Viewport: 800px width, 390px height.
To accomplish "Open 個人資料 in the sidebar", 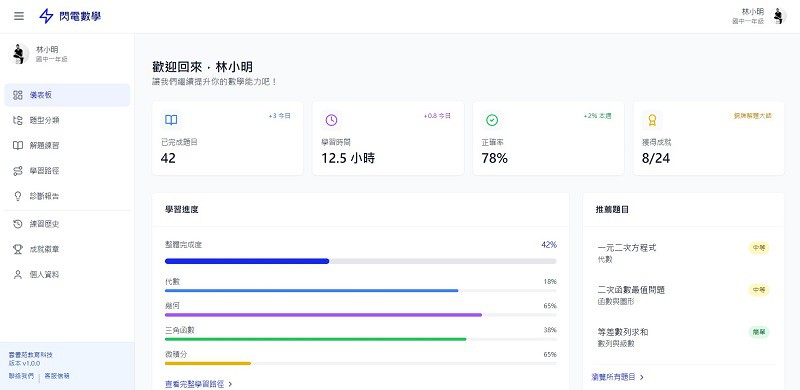I will coord(67,275).
